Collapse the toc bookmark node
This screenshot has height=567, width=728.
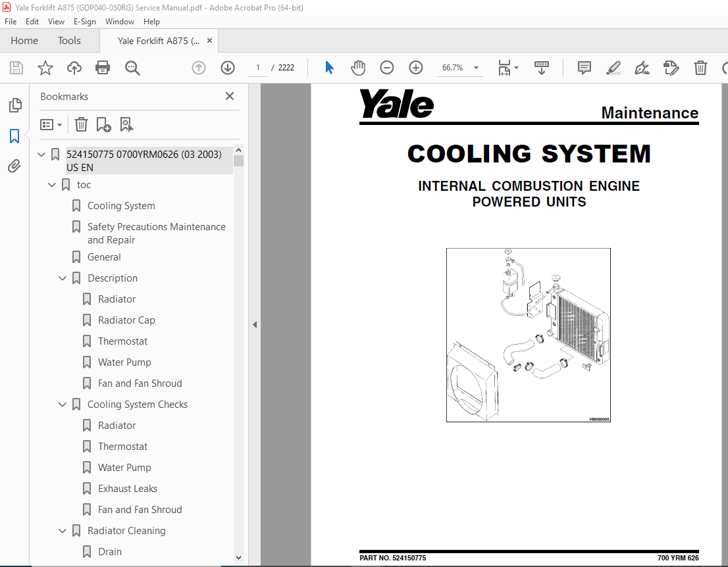point(52,185)
